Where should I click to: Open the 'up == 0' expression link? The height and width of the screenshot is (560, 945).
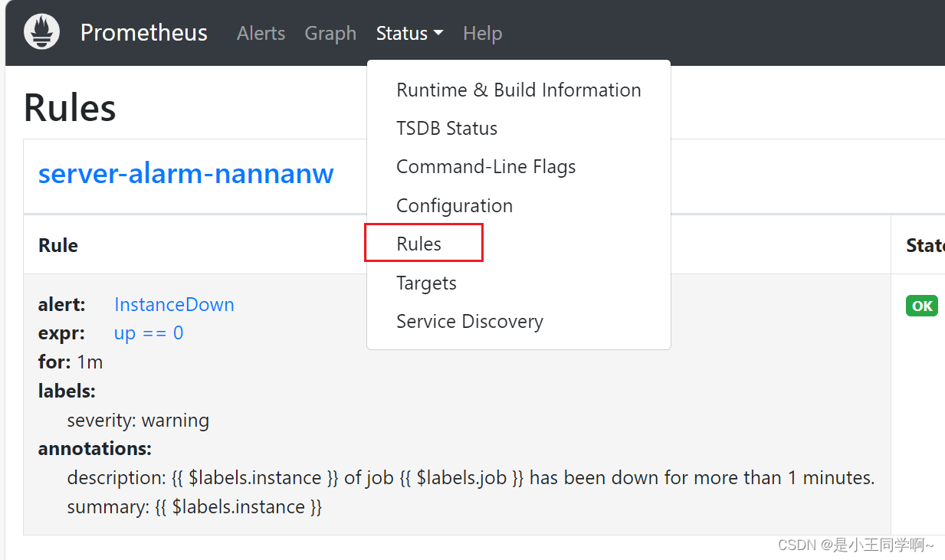[x=149, y=333]
